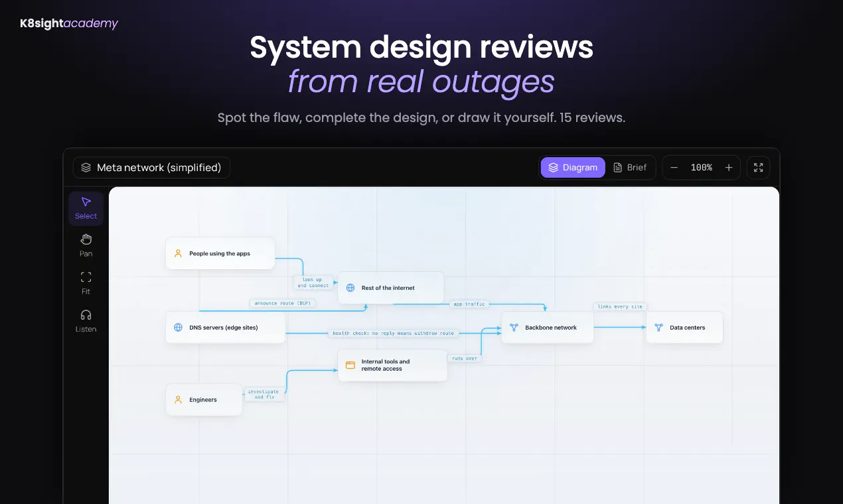This screenshot has width=843, height=504.
Task: Click the person icon on People using the apps
Action: click(178, 253)
